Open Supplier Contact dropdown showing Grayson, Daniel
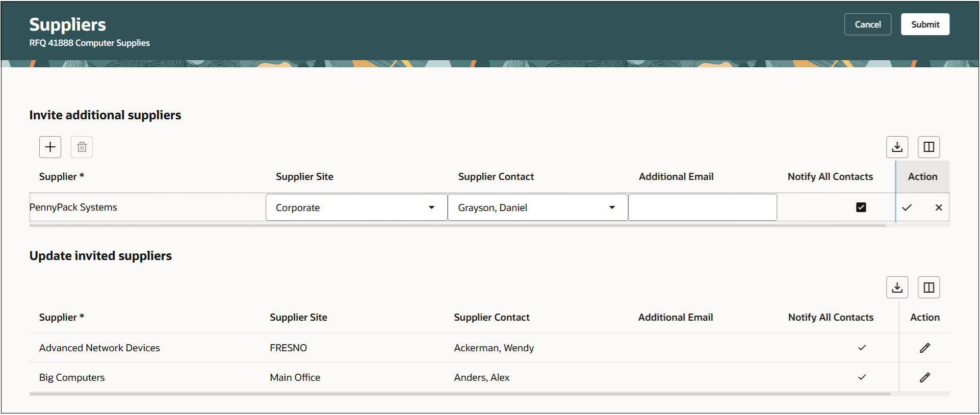This screenshot has width=980, height=415. coord(537,207)
